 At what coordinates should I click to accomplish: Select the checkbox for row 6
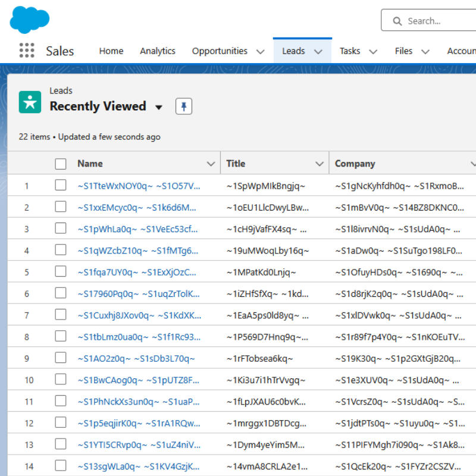(x=61, y=293)
